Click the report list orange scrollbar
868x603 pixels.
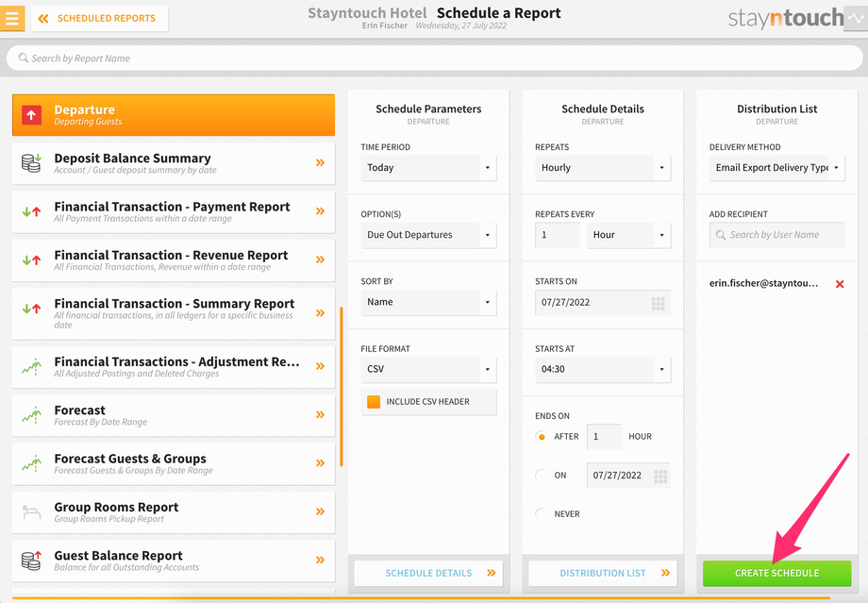tap(342, 387)
